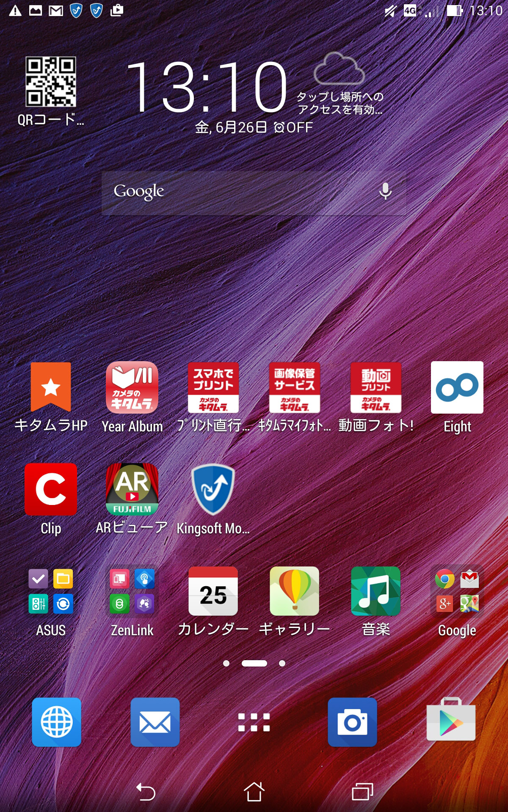Launch the Music app
The width and height of the screenshot is (508, 812).
point(375,591)
